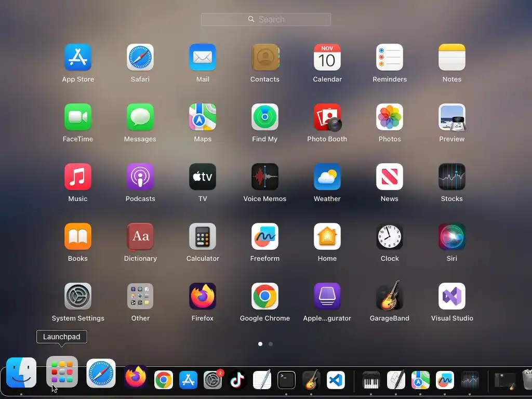The image size is (532, 399).
Task: Start the FaceTime app
Action: 78,117
